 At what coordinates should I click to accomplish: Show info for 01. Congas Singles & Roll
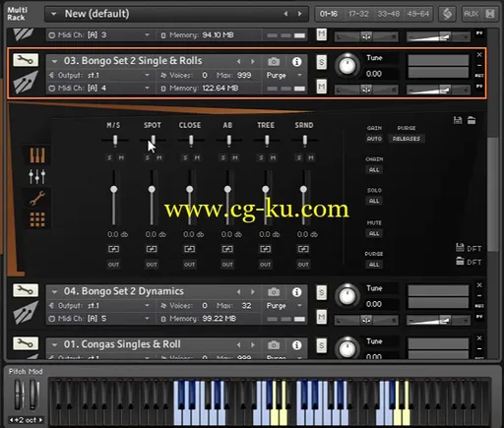(x=296, y=345)
